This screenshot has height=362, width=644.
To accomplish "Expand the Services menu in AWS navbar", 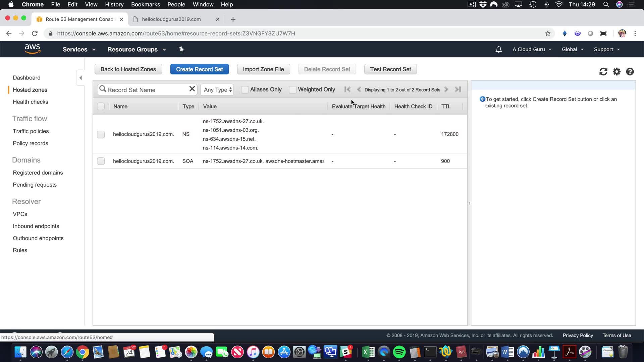I will pyautogui.click(x=79, y=49).
